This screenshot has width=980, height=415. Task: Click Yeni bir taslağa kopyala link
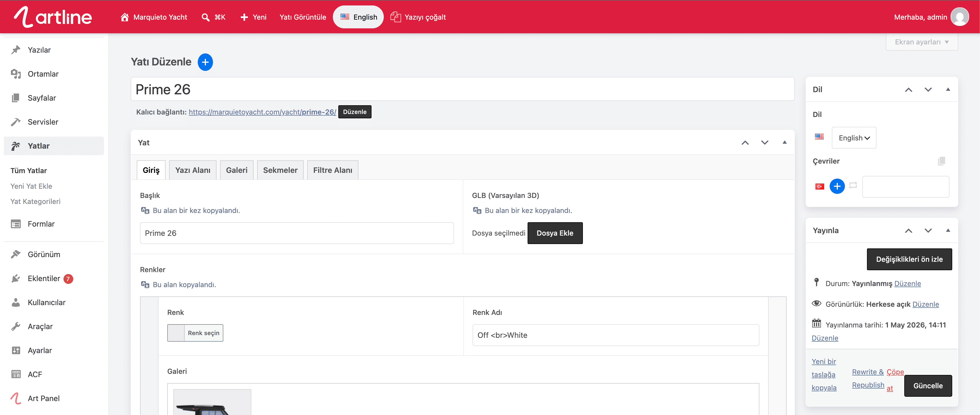pyautogui.click(x=824, y=375)
